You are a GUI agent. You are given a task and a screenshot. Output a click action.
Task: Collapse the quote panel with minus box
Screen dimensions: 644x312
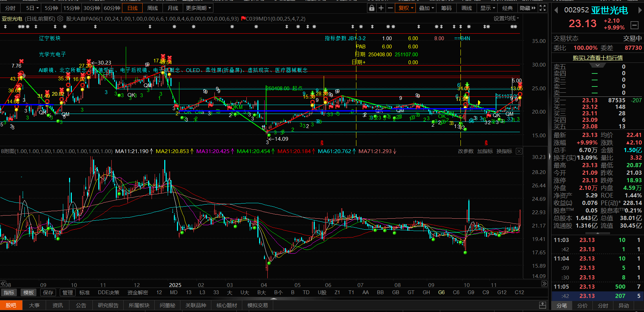pyautogui.click(x=634, y=25)
